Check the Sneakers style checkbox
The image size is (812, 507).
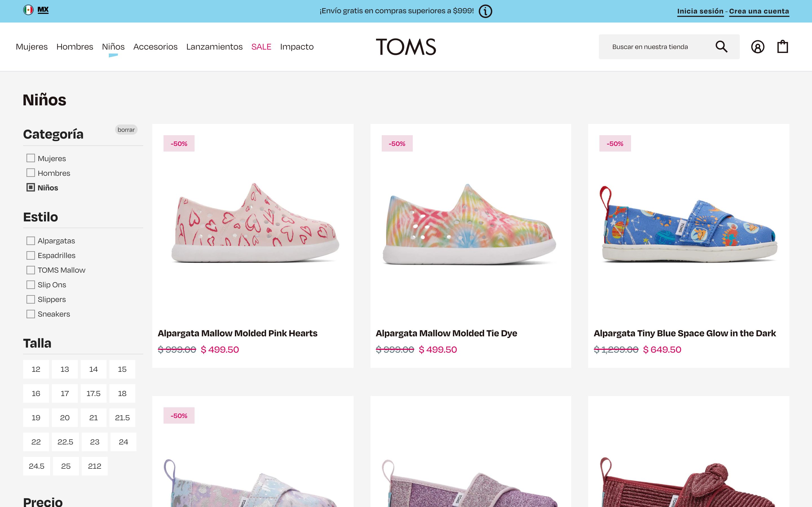30,313
